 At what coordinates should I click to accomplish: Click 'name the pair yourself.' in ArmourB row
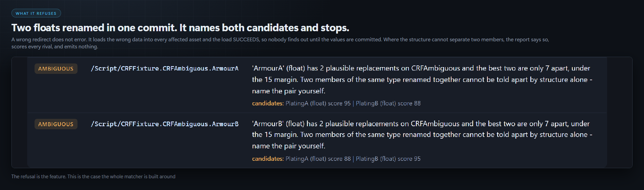tap(288, 146)
